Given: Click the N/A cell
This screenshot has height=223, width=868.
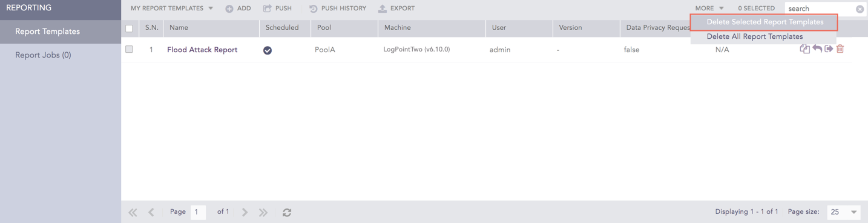Looking at the screenshot, I should [x=722, y=50].
